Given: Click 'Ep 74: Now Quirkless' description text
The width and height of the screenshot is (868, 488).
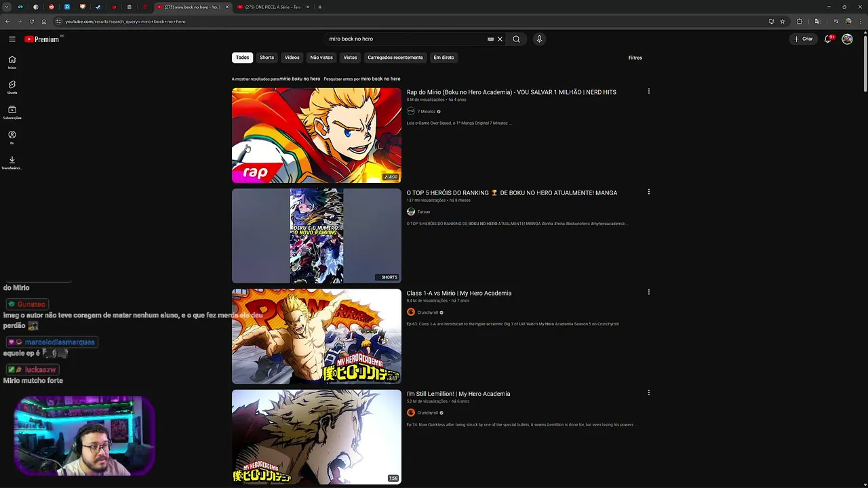Looking at the screenshot, I should 521,425.
